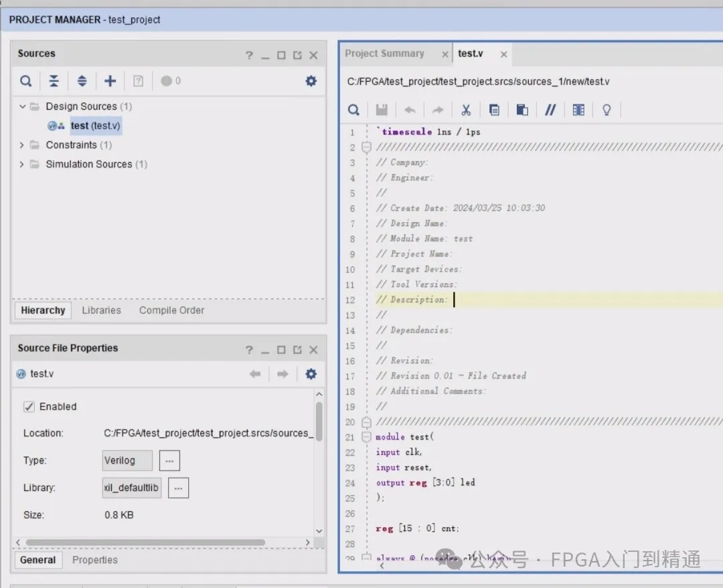Click the Copy icon in editor toolbar
723x588 pixels.
tap(494, 110)
